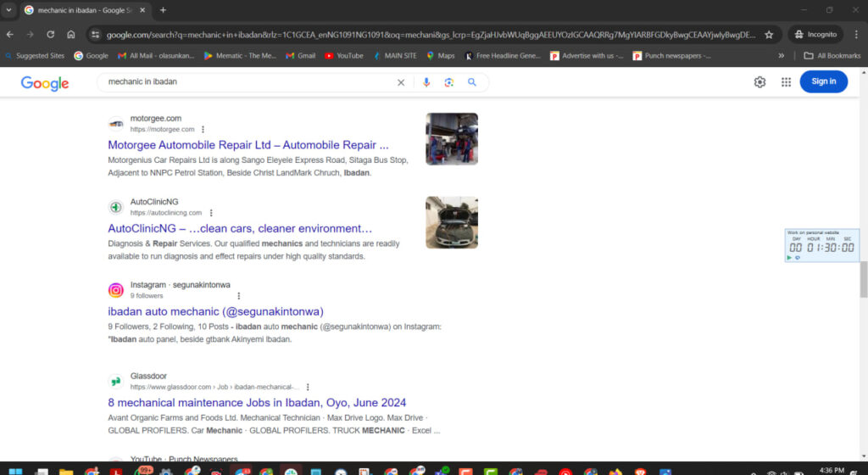This screenshot has width=868, height=475.
Task: Open the Incognito profile indicator
Action: tap(815, 34)
